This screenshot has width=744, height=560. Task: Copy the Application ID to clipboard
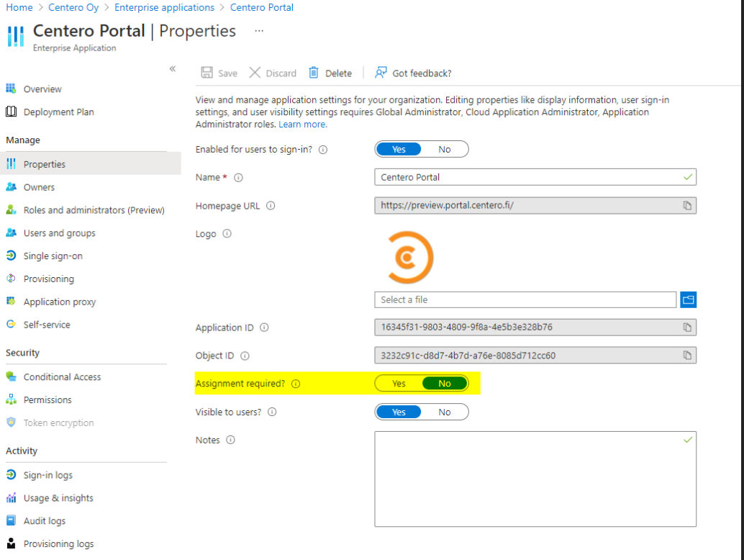[x=687, y=328]
